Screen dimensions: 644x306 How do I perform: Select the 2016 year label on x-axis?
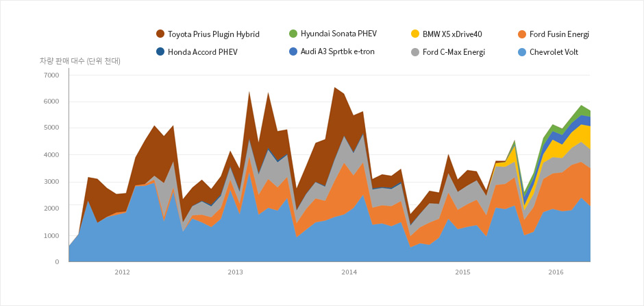[556, 273]
